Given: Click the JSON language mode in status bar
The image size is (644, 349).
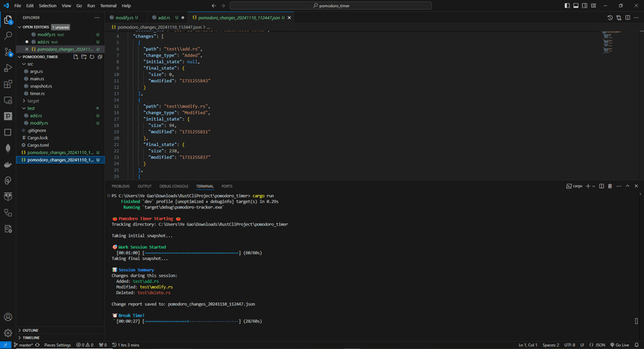Looking at the screenshot, I should [x=600, y=344].
